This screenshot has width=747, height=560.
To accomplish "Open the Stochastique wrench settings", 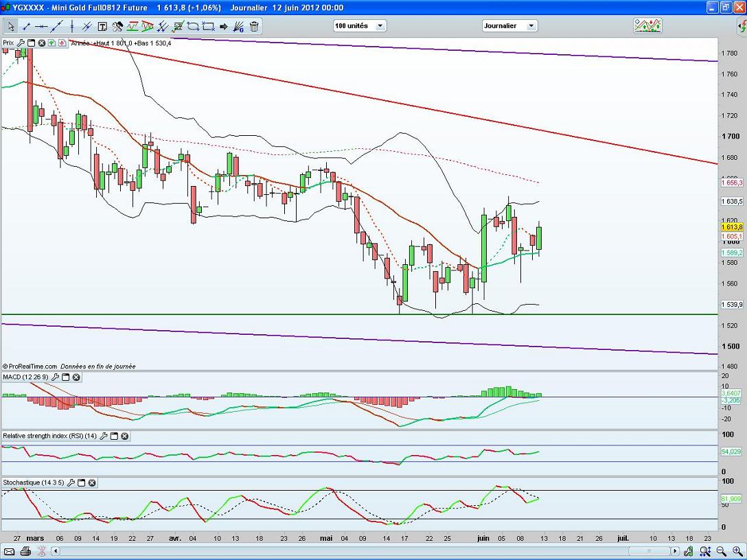I will click(71, 483).
